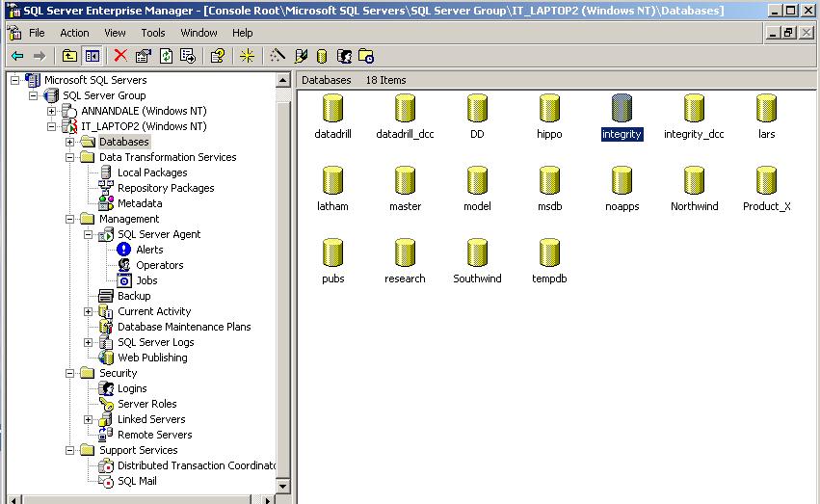Select Logins under Security
The width and height of the screenshot is (820, 504).
click(132, 388)
